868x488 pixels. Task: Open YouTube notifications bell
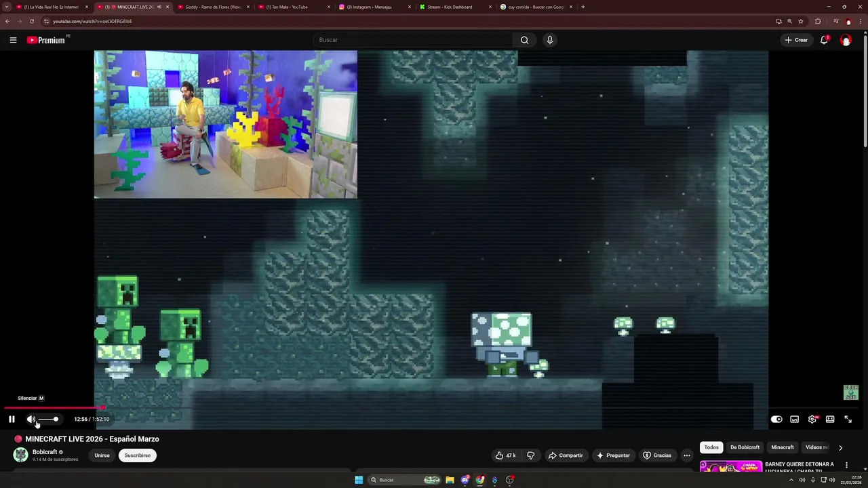(824, 40)
